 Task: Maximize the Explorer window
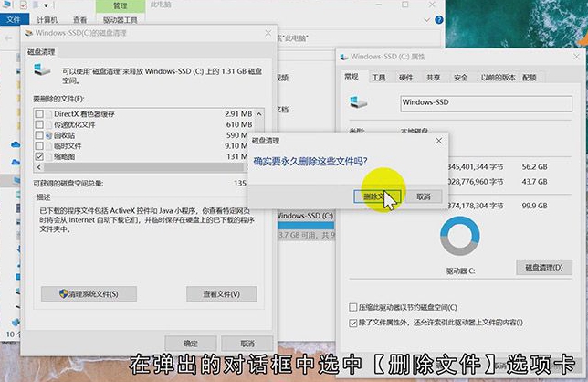(405, 5)
